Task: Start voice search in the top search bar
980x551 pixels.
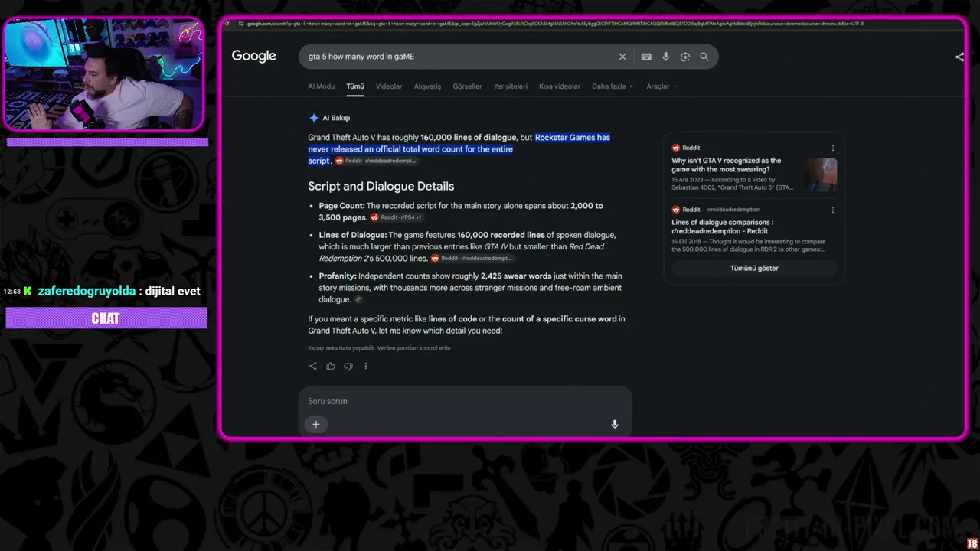Action: [665, 57]
